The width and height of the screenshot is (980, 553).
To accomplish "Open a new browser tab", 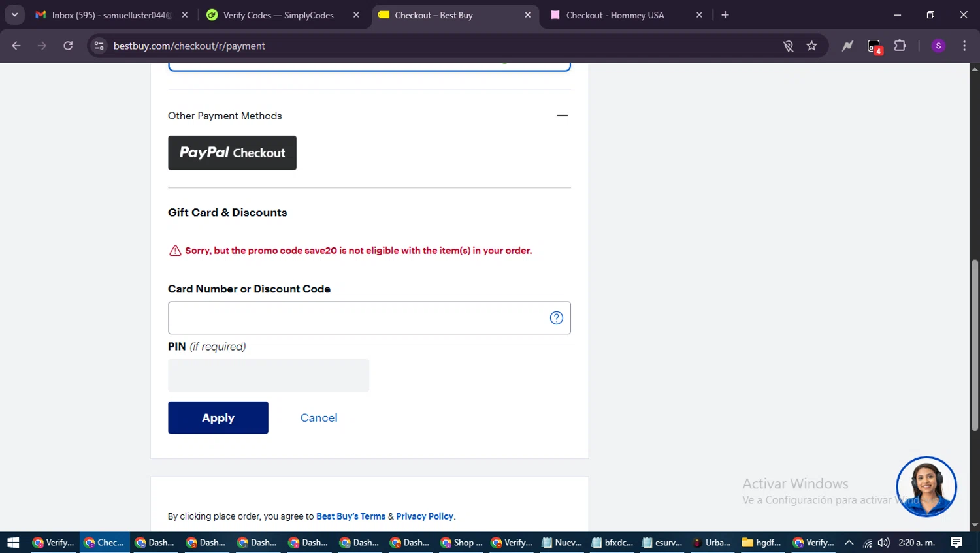I will click(x=725, y=15).
